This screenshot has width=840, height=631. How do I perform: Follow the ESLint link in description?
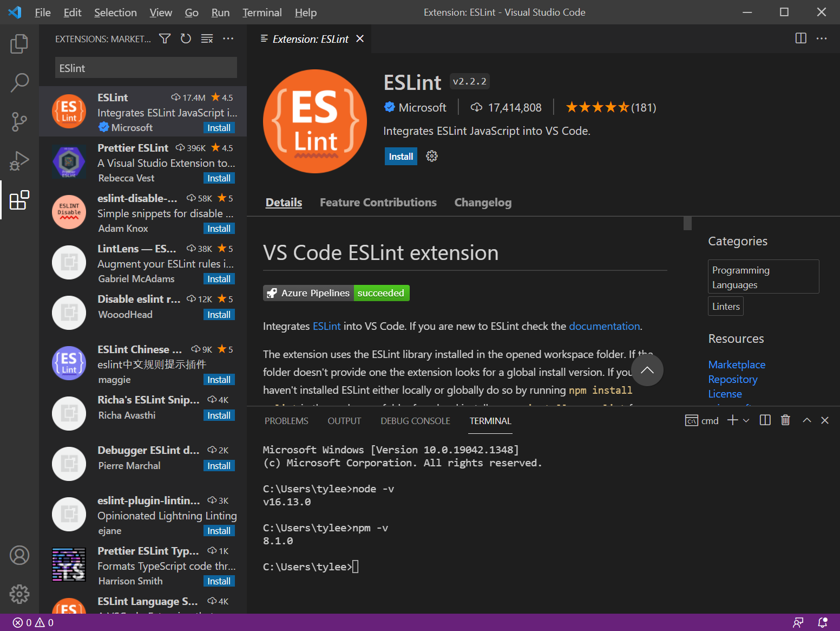coord(326,326)
